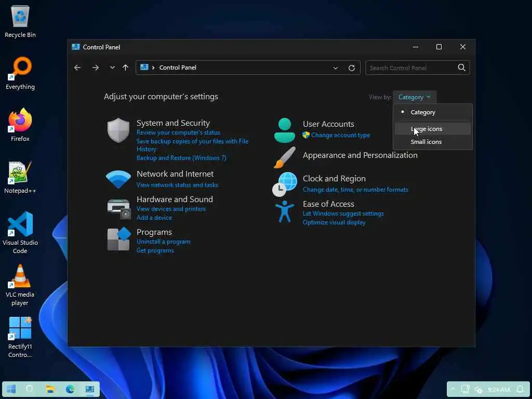
Task: Open View devices and printers
Action: click(171, 209)
